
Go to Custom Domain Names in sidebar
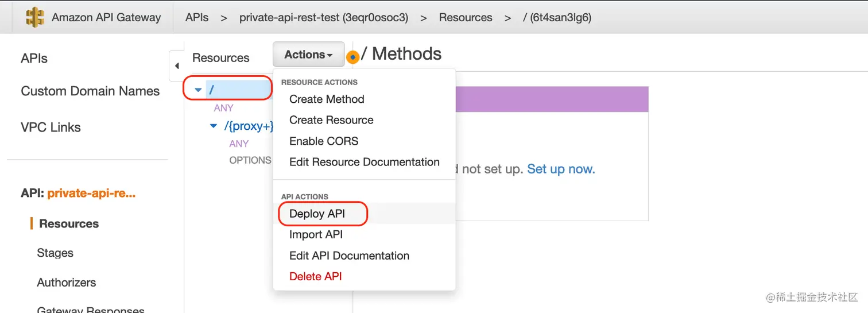coord(90,91)
